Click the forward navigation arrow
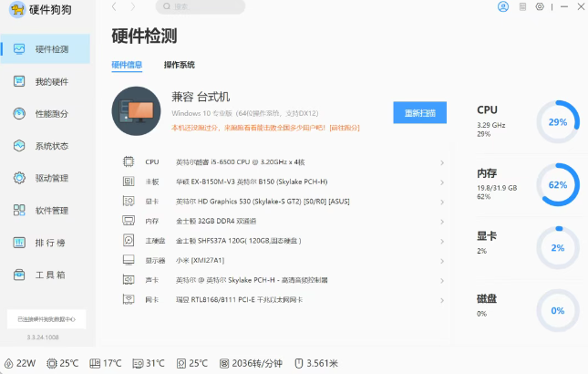This screenshot has height=374, width=588. point(132,6)
